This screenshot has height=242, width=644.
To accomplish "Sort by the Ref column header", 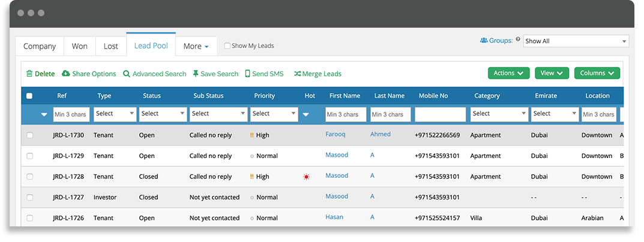I will (62, 95).
